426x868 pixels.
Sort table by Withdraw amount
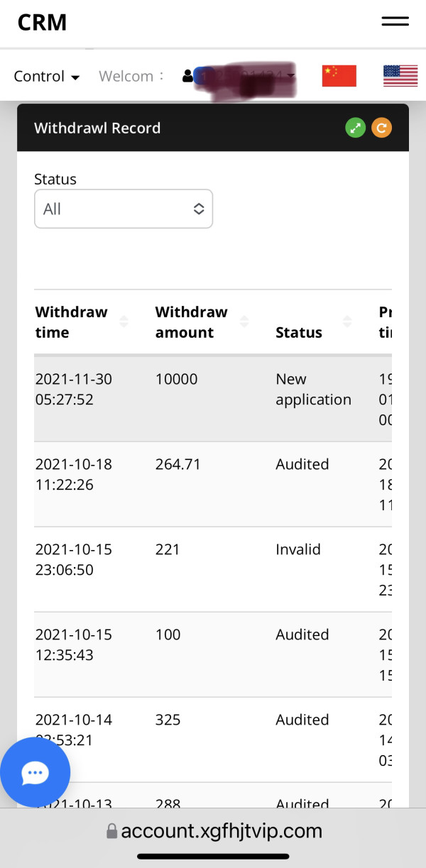(x=244, y=322)
